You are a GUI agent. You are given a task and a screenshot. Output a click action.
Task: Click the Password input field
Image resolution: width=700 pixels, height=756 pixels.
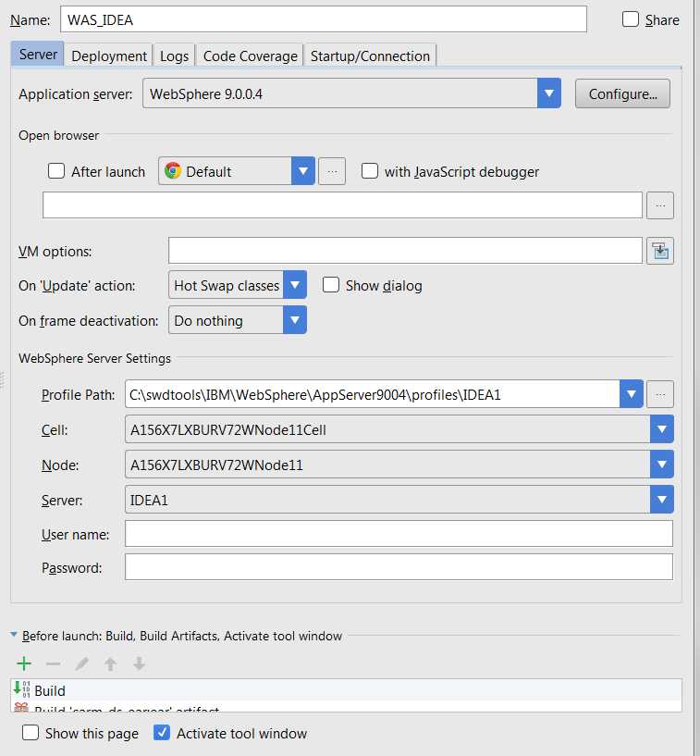(399, 567)
